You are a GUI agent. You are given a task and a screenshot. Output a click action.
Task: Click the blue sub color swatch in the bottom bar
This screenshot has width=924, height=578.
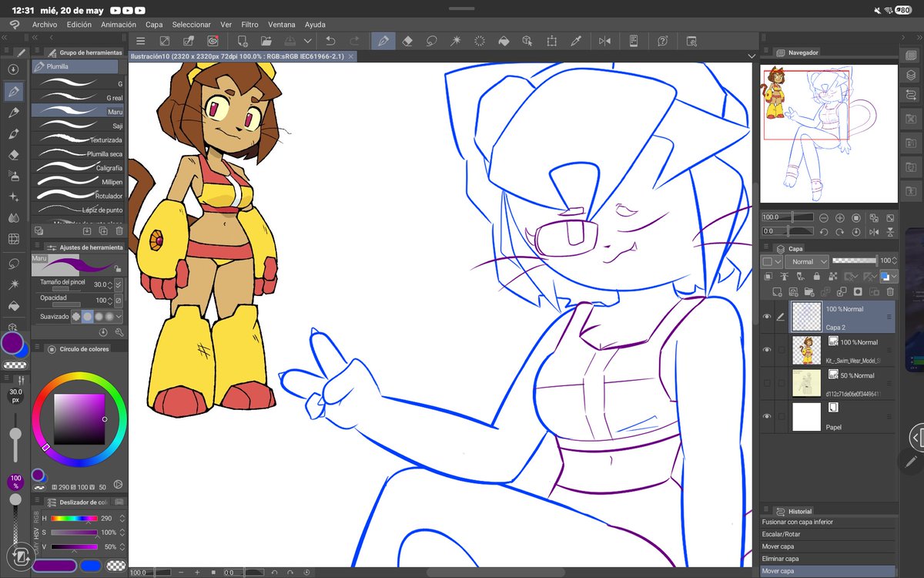(91, 566)
